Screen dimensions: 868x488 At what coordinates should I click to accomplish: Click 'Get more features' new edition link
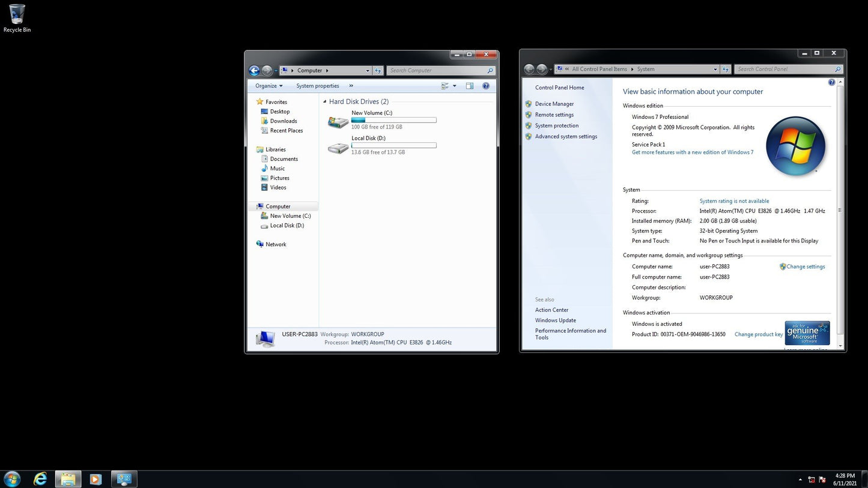pyautogui.click(x=693, y=152)
